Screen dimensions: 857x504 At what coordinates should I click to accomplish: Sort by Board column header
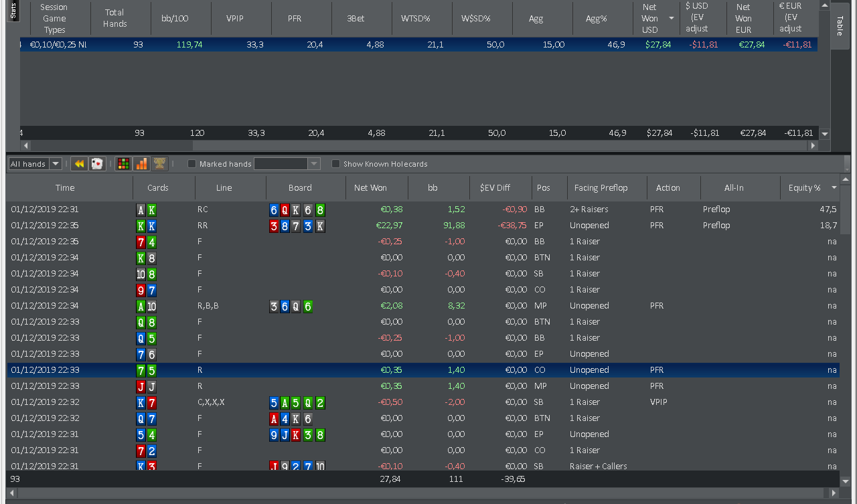[300, 187]
